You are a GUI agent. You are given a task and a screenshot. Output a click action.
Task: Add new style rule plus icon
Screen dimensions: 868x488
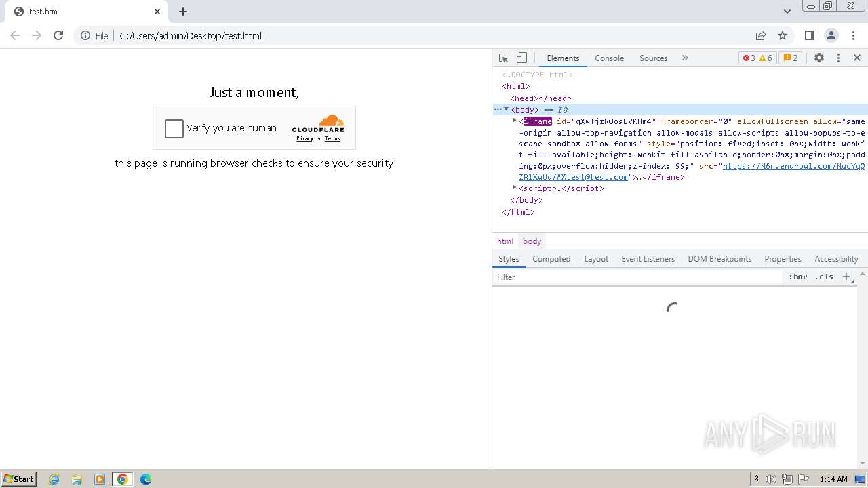click(846, 277)
